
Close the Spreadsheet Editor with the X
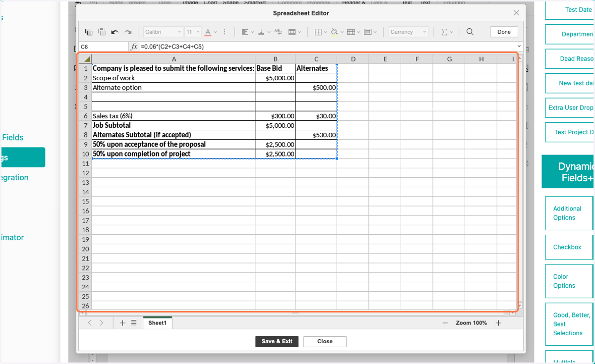[516, 13]
